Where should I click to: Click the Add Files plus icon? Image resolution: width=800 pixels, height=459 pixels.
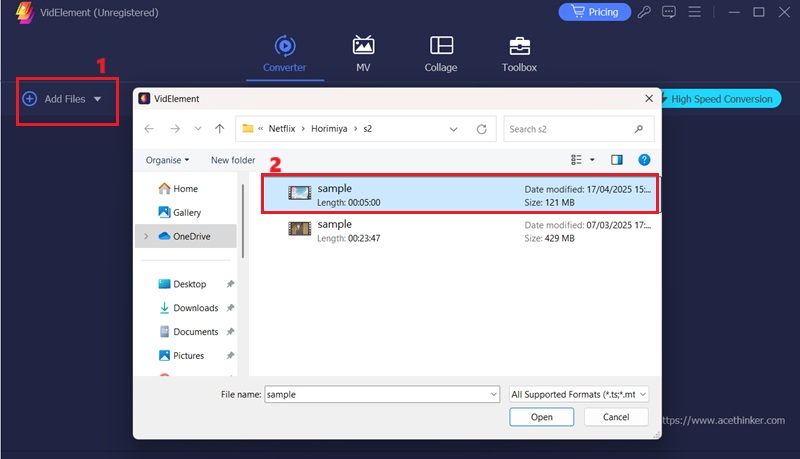pyautogui.click(x=30, y=99)
